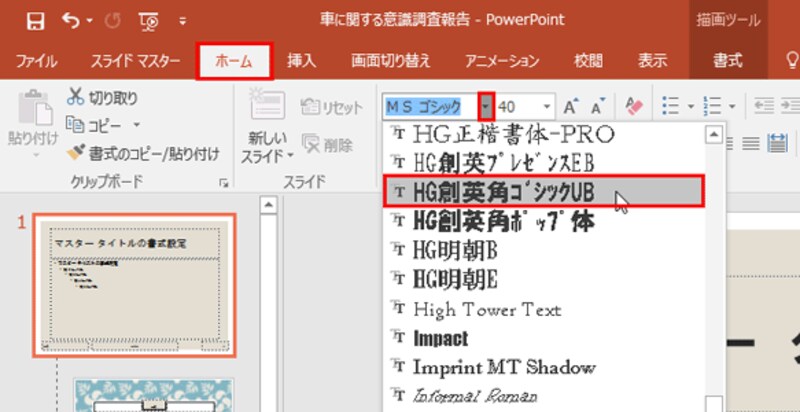Image resolution: width=800 pixels, height=412 pixels.
Task: Select HG創英角ポップ体 font
Action: pyautogui.click(x=544, y=221)
